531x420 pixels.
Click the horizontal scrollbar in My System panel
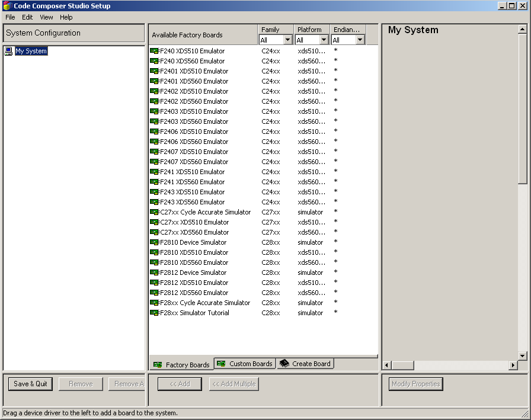[x=403, y=366]
